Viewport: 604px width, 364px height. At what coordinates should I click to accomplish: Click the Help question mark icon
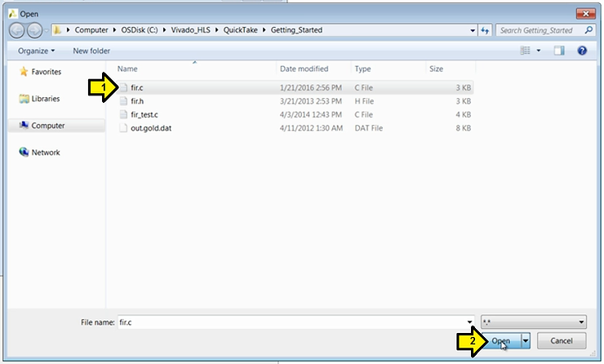(x=582, y=51)
